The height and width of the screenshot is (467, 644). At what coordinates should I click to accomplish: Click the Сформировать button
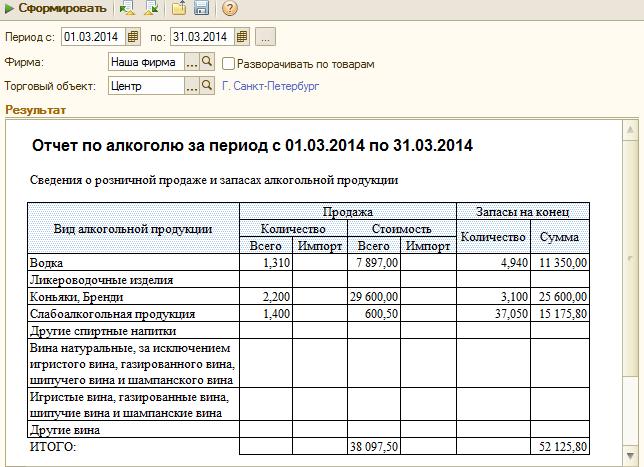[55, 8]
